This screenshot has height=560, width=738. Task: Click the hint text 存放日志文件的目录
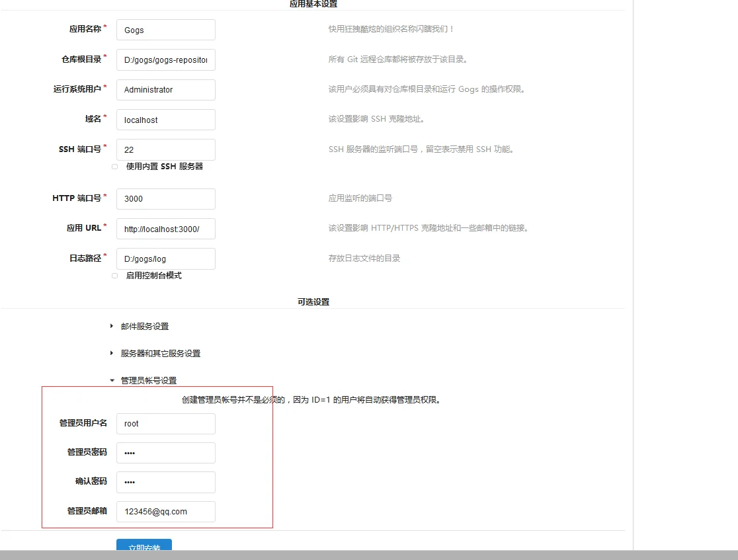point(364,258)
